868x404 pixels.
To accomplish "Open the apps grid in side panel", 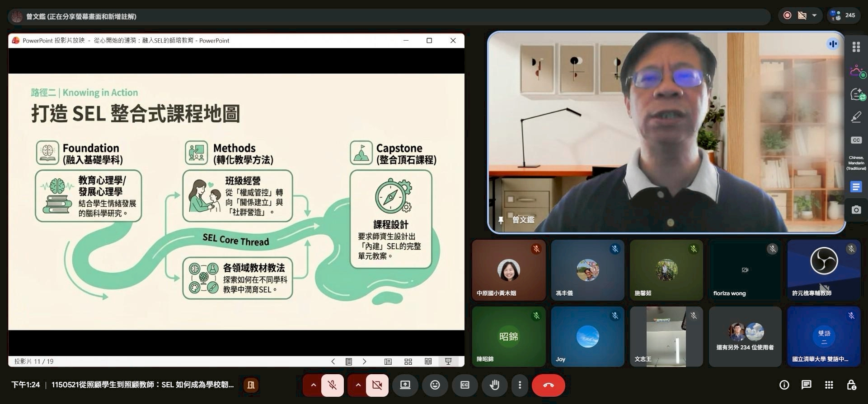I will pos(856,47).
